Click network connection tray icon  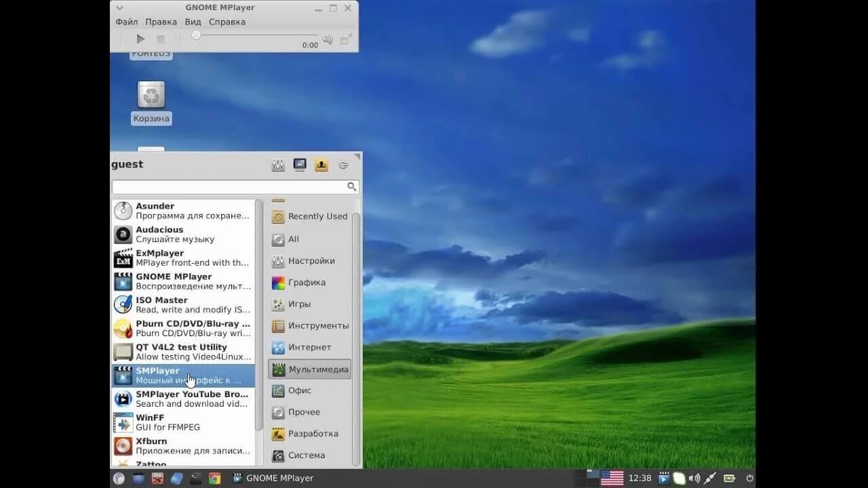(x=710, y=479)
